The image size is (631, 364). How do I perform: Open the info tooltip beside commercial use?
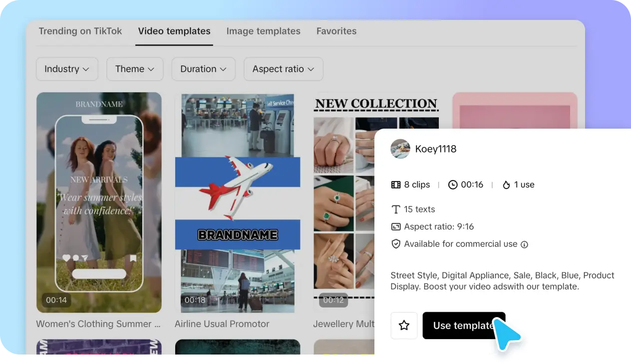(524, 244)
